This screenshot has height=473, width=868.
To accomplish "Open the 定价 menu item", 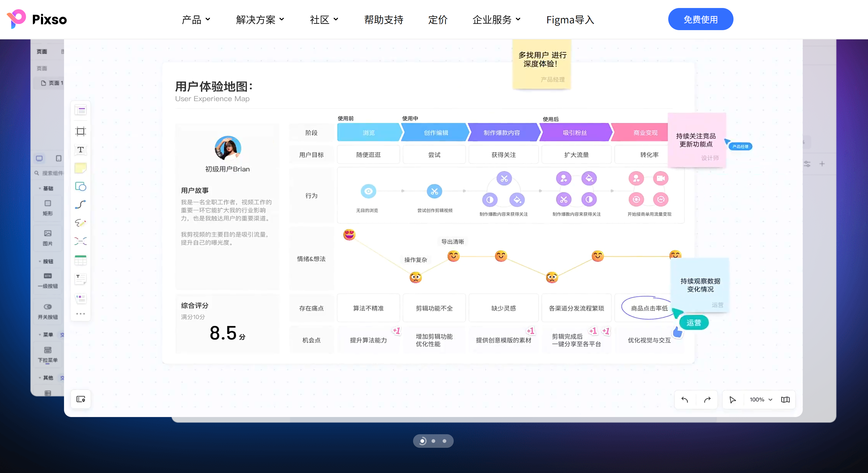I will (438, 19).
